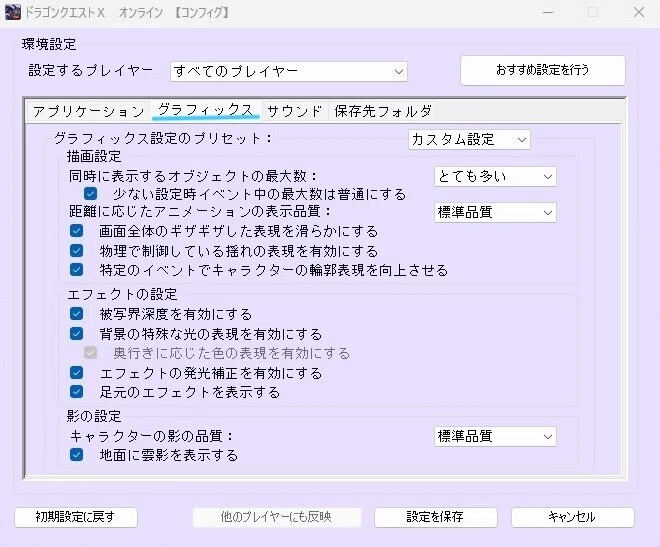The image size is (660, 547).
Task: Disable 被写界深度を有効にする checkbox
Action: click(x=77, y=313)
